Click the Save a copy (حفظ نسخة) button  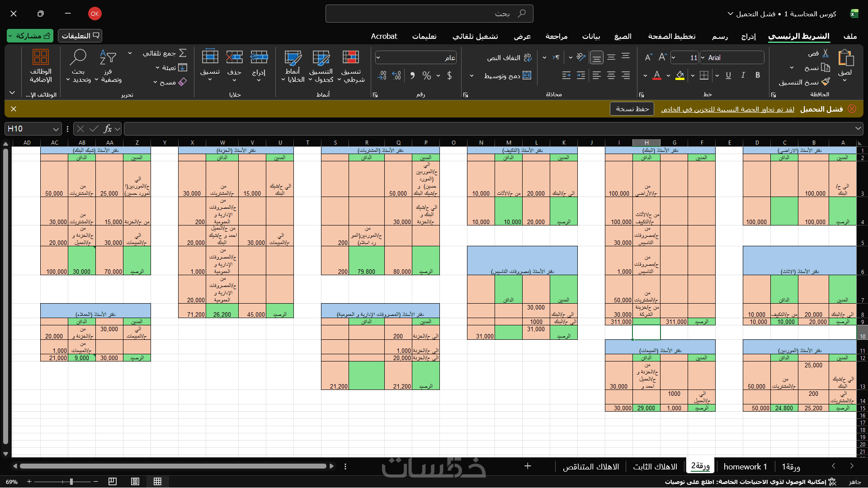(x=632, y=109)
